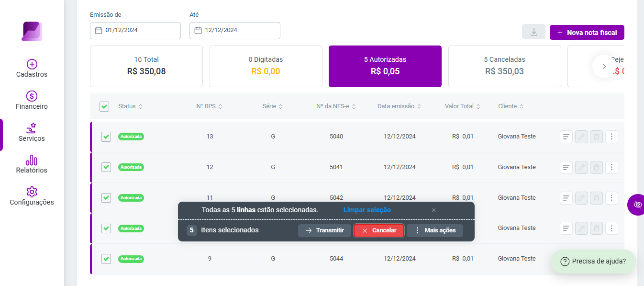Open details icon for NFS-e 5043 row
Screen dimensions: 644x286
pyautogui.click(x=566, y=229)
